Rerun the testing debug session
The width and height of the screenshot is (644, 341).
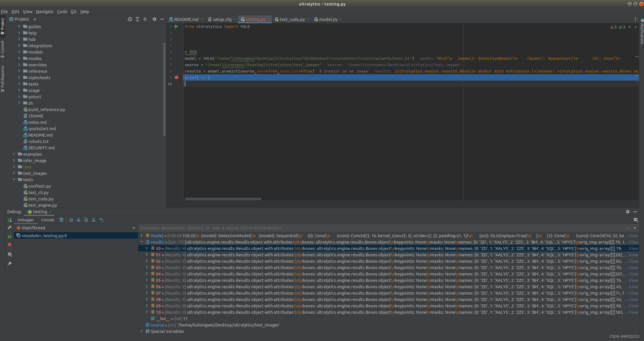click(10, 220)
